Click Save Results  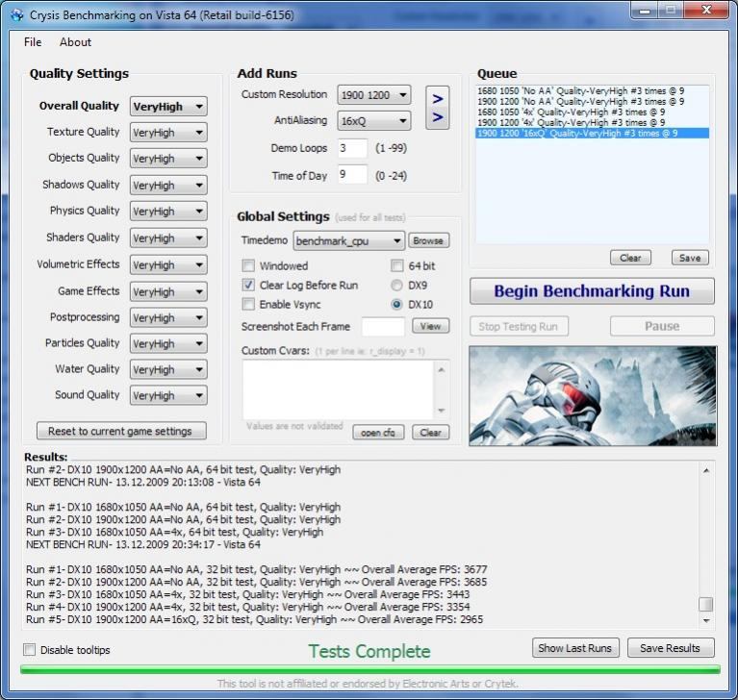[671, 648]
